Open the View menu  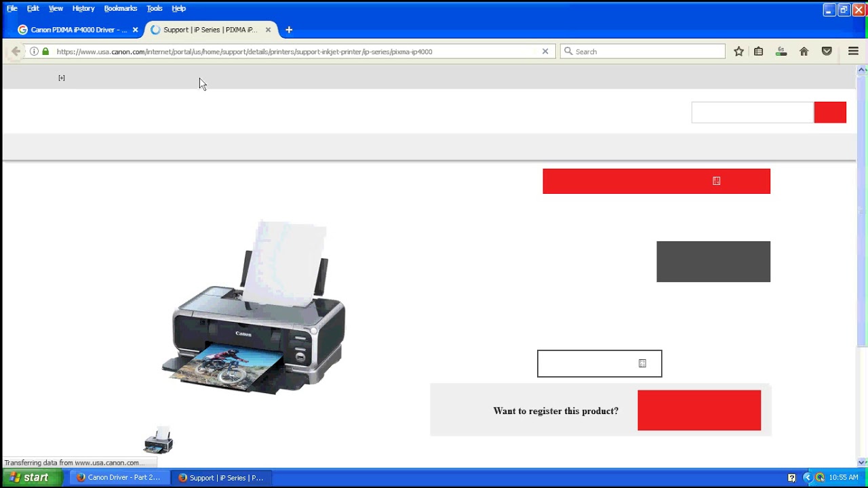pyautogui.click(x=56, y=8)
